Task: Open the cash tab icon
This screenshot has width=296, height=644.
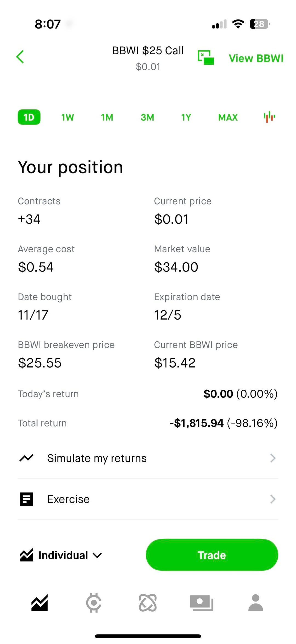Action: pos(201,603)
